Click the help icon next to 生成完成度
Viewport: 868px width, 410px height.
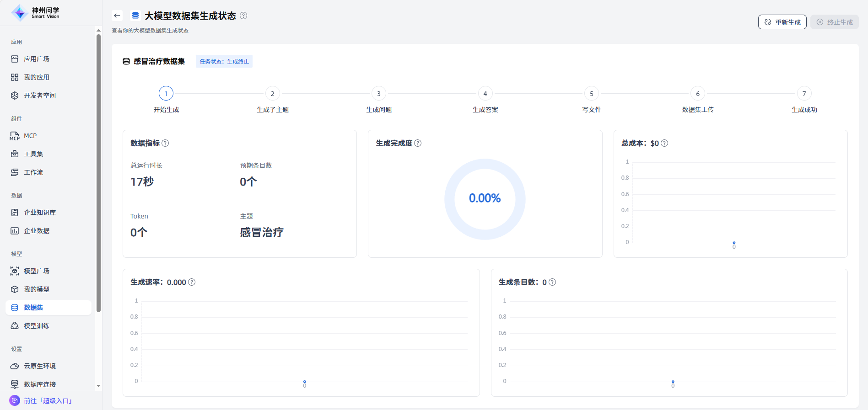[x=418, y=143]
